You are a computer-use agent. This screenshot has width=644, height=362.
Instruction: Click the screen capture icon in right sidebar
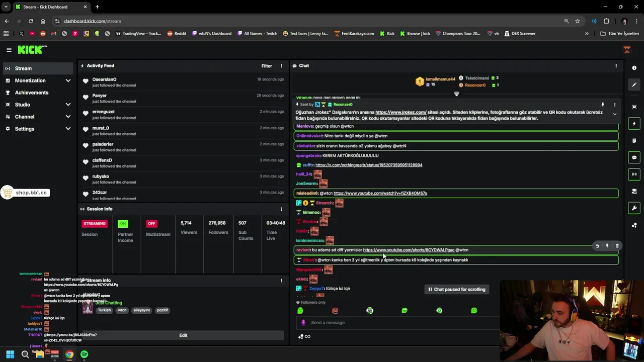[634, 192]
